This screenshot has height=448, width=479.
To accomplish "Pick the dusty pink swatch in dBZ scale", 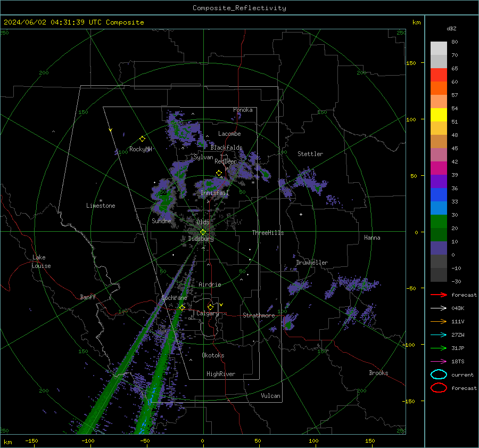I will [439, 155].
